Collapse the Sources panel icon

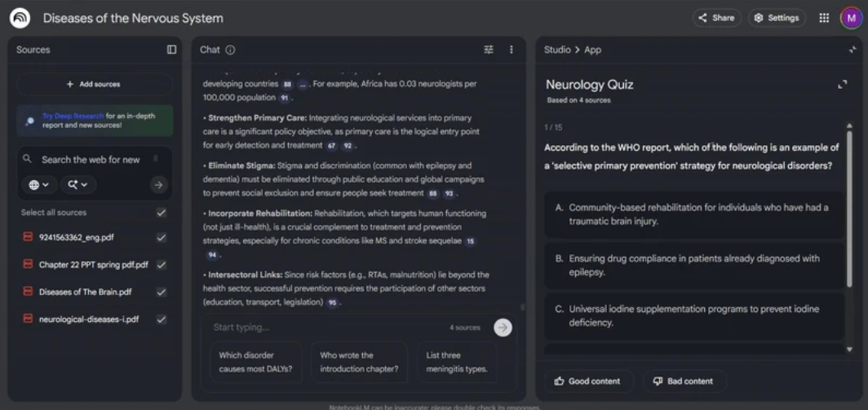point(171,50)
